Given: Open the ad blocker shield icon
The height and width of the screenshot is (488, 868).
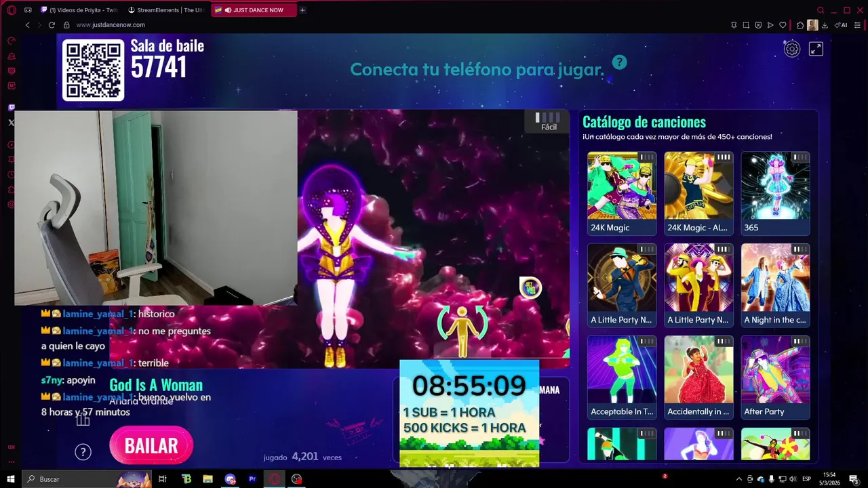Looking at the screenshot, I should tap(758, 25).
